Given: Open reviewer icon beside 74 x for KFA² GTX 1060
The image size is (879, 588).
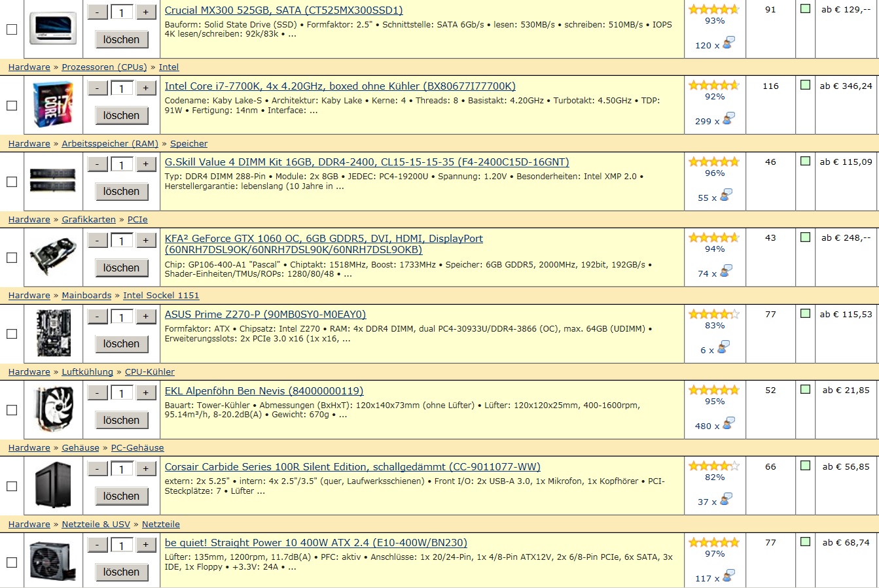Looking at the screenshot, I should [725, 271].
